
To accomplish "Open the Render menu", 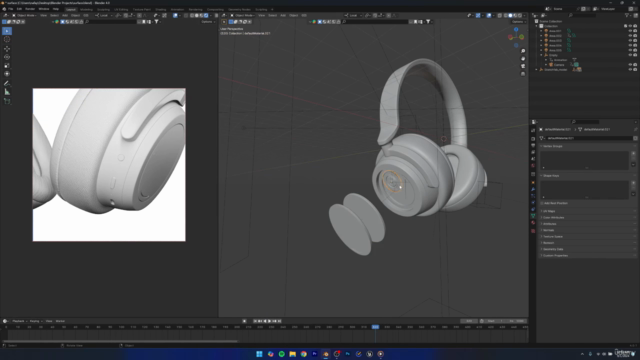I will pyautogui.click(x=30, y=9).
